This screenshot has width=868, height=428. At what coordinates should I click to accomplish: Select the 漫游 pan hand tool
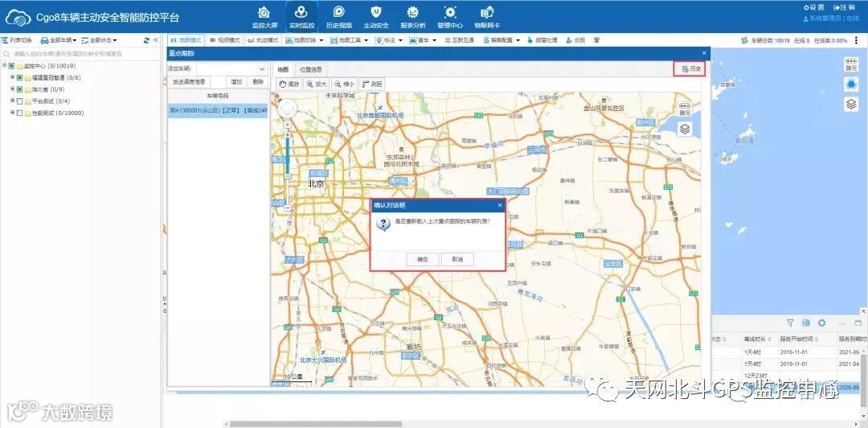289,84
